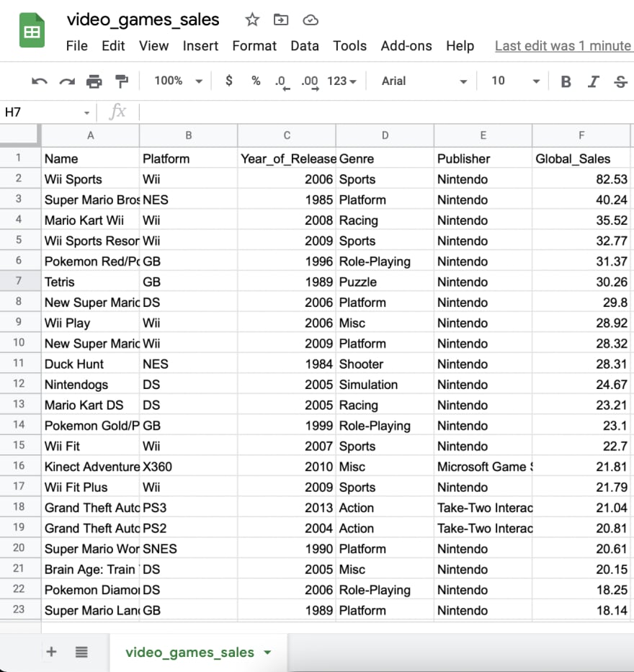The image size is (634, 672).
Task: Select column D header
Action: pos(385,135)
